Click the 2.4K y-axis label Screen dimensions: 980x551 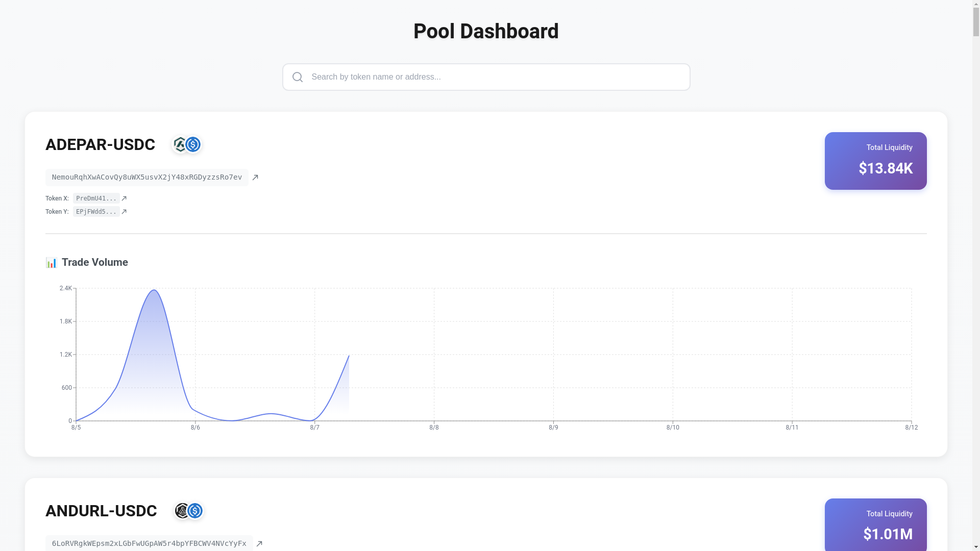pyautogui.click(x=66, y=289)
